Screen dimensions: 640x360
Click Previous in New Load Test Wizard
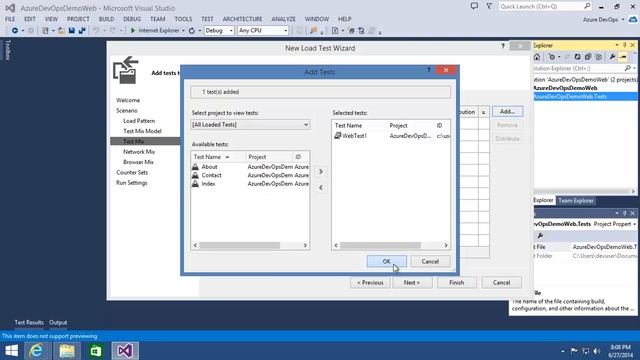(370, 282)
